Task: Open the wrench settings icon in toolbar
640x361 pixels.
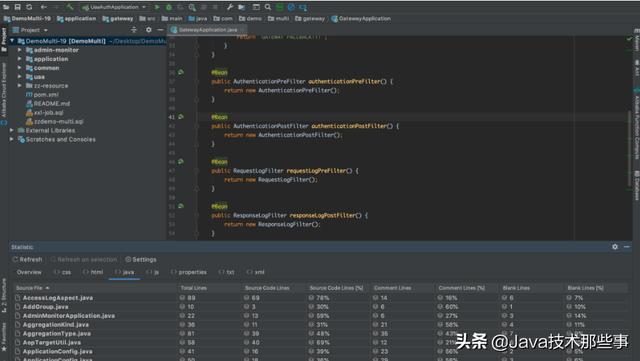Action: click(230, 7)
